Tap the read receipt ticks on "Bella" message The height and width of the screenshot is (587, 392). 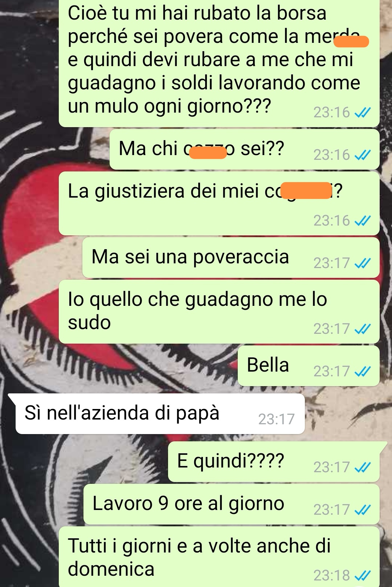[x=363, y=371]
